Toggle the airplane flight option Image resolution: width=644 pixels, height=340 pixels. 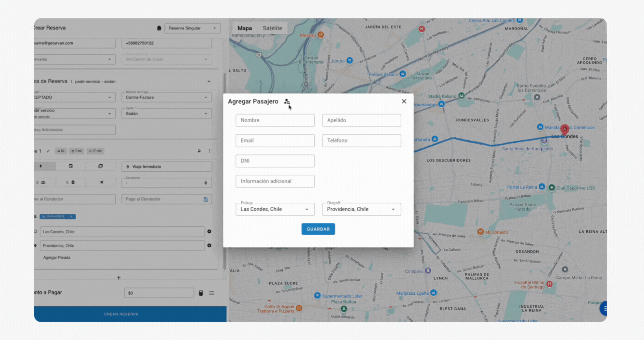point(101,182)
